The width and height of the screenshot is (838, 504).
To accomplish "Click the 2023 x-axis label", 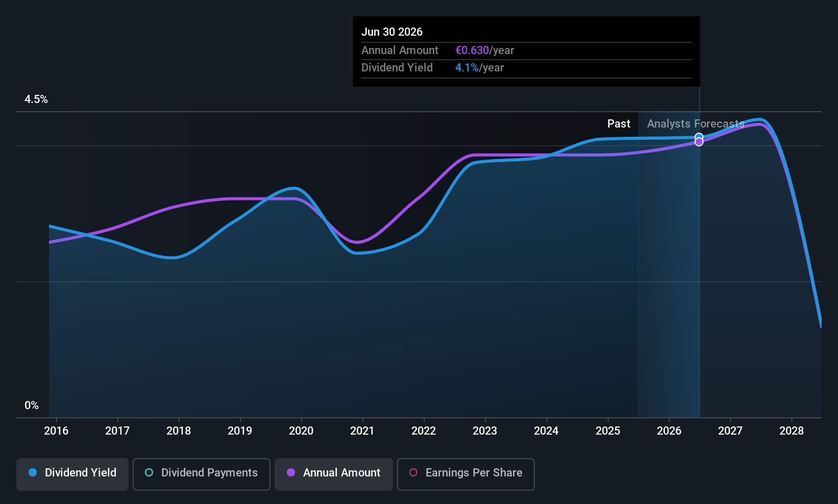I will (x=485, y=431).
